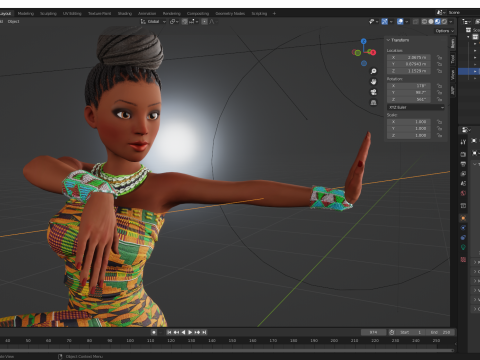The height and width of the screenshot is (360, 480).
Task: Lock the Scale Z value
Action: click(x=439, y=135)
